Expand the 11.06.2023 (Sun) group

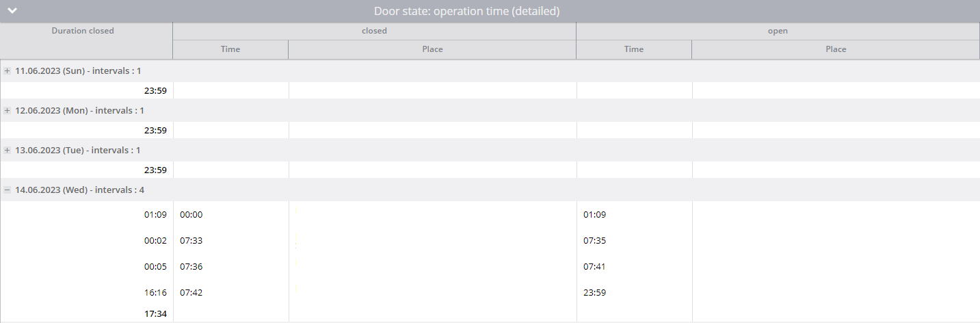click(8, 70)
